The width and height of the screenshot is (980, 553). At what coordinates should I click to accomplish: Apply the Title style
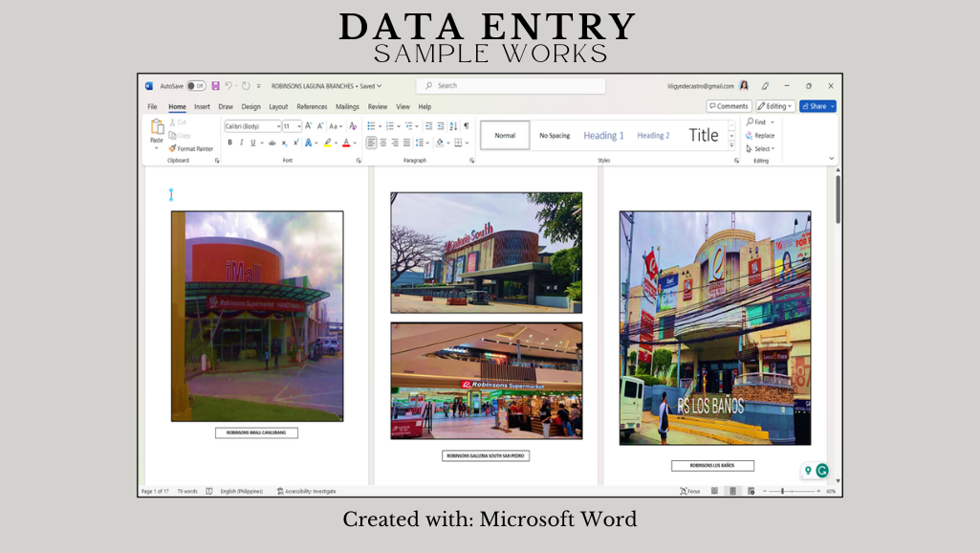click(704, 135)
